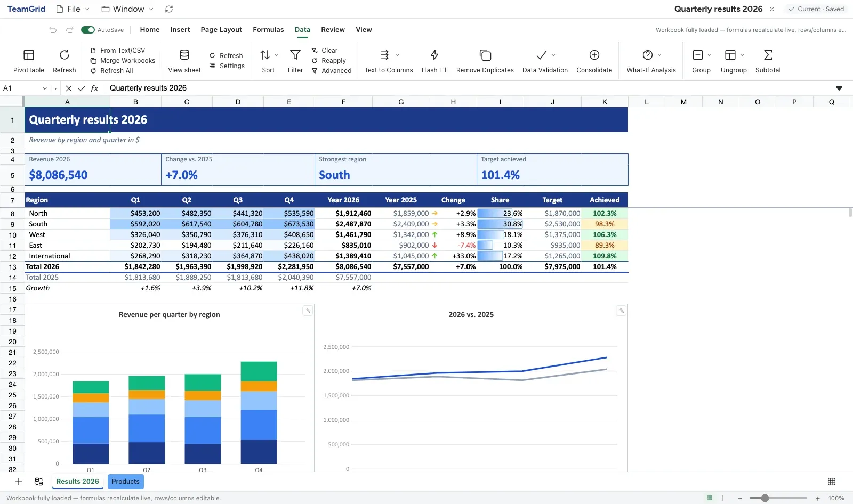853x504 pixels.
Task: Click the insert function fx icon
Action: pos(94,88)
